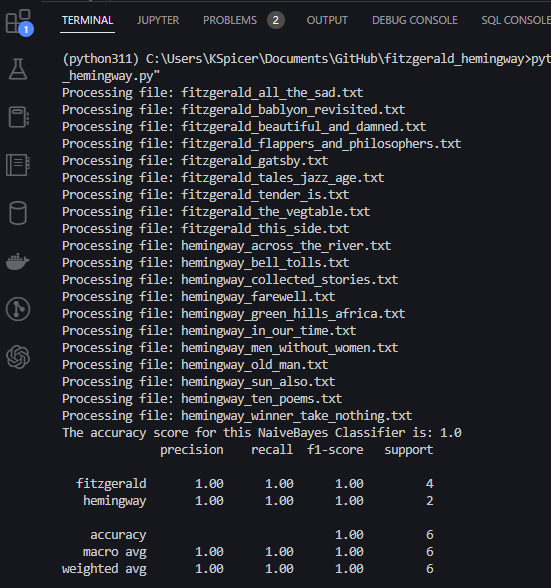
Task: Click the fitzgerald row label in report
Action: (x=111, y=484)
